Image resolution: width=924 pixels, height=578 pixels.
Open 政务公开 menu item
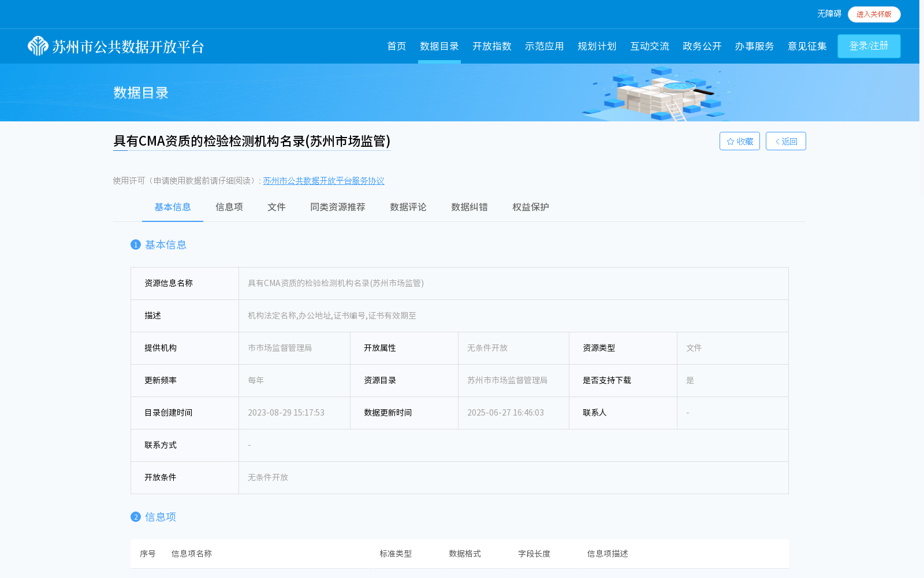[x=702, y=46]
